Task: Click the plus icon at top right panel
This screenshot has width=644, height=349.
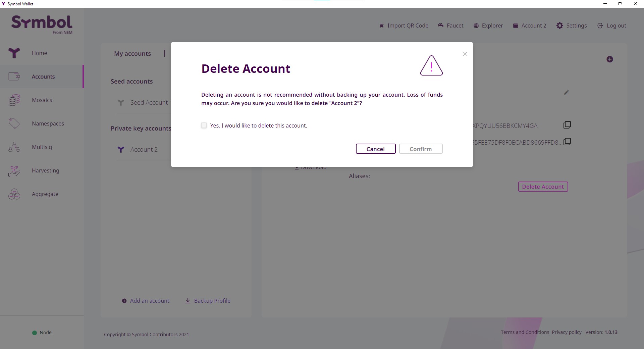Action: click(609, 59)
